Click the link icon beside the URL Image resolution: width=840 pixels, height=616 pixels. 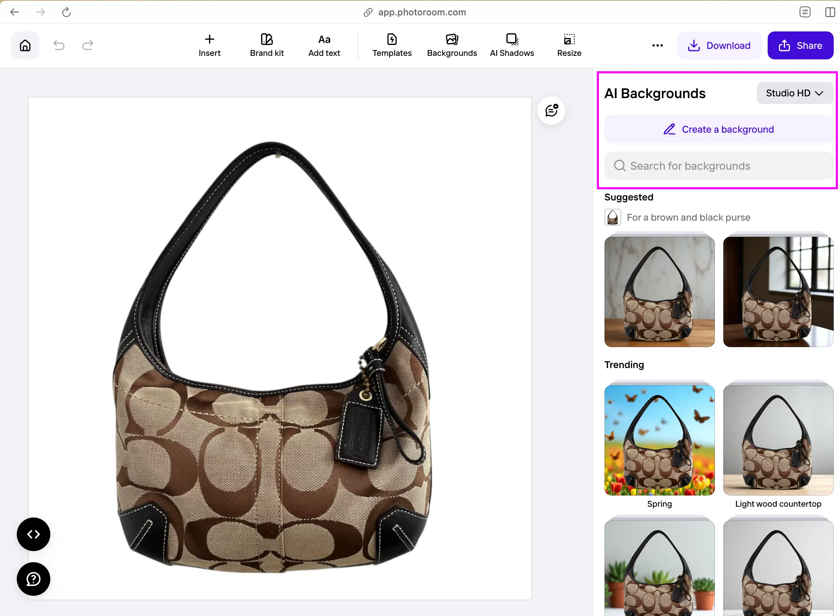[368, 12]
